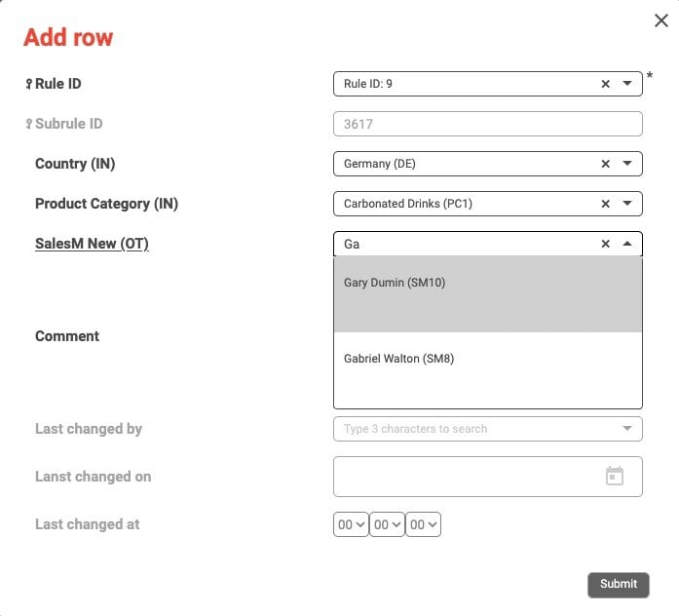Select Gabriel Walton (SM8) option

coord(488,370)
